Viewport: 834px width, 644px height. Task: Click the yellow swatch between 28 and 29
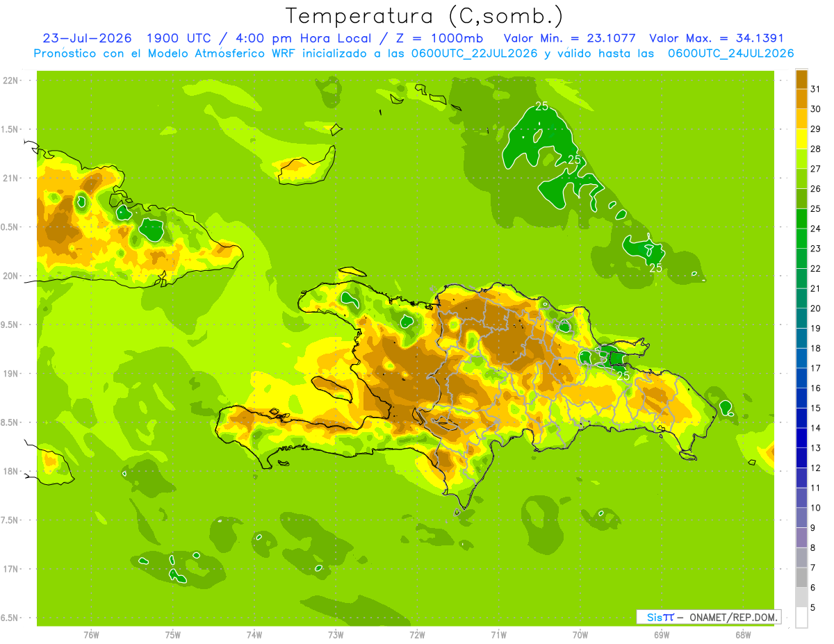[801, 139]
